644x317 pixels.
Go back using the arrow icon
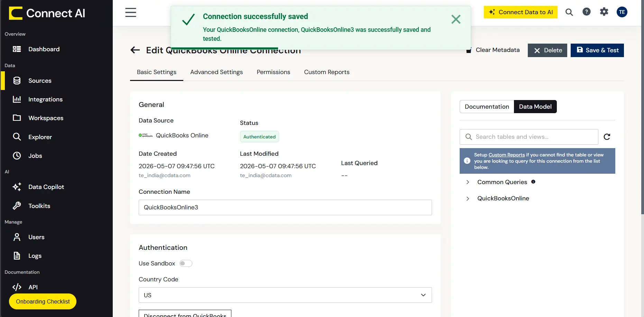coord(135,50)
